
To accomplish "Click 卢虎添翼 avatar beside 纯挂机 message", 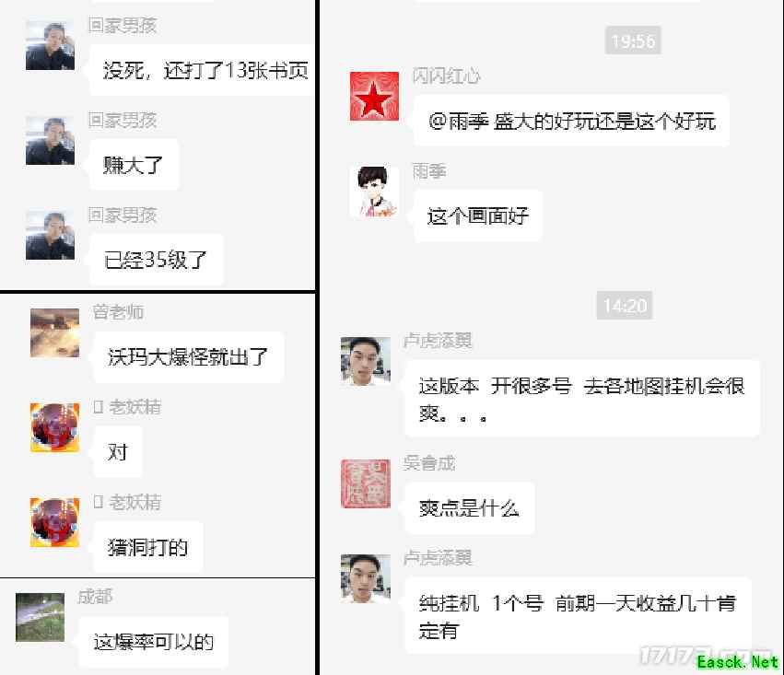I will 366,578.
